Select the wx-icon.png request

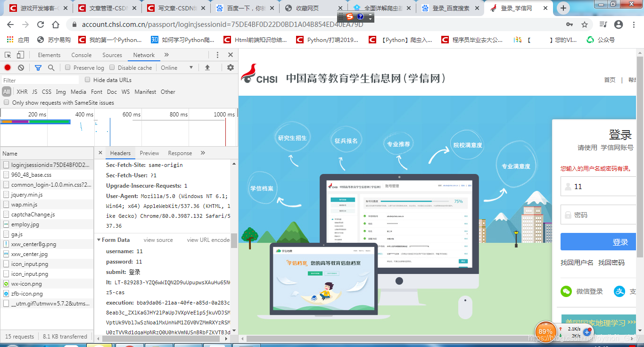(x=47, y=284)
